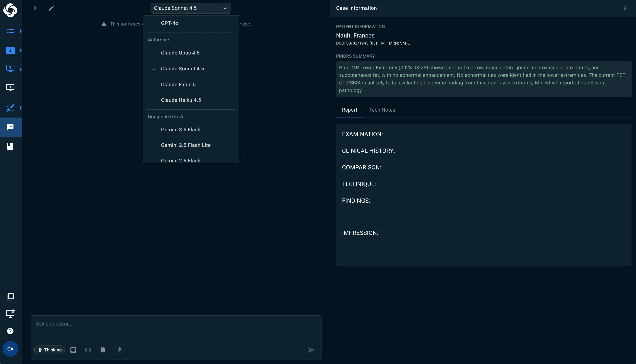
Task: Click the microphone dictation icon
Action: point(120,350)
